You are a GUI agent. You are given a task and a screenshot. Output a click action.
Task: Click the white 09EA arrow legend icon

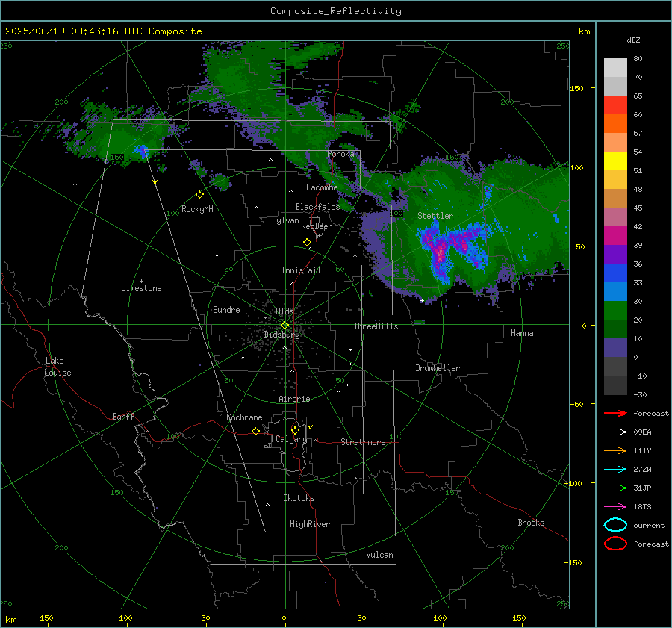tap(615, 432)
